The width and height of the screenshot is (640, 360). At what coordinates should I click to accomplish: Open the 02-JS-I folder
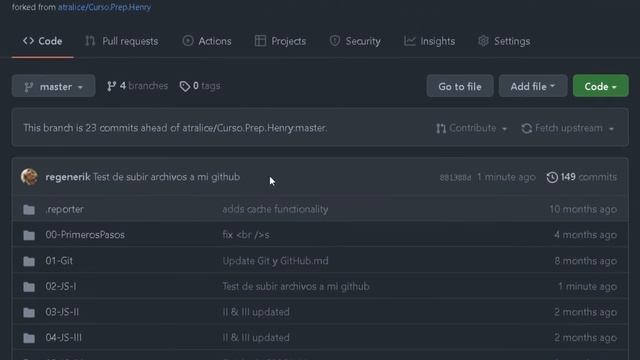[61, 287]
